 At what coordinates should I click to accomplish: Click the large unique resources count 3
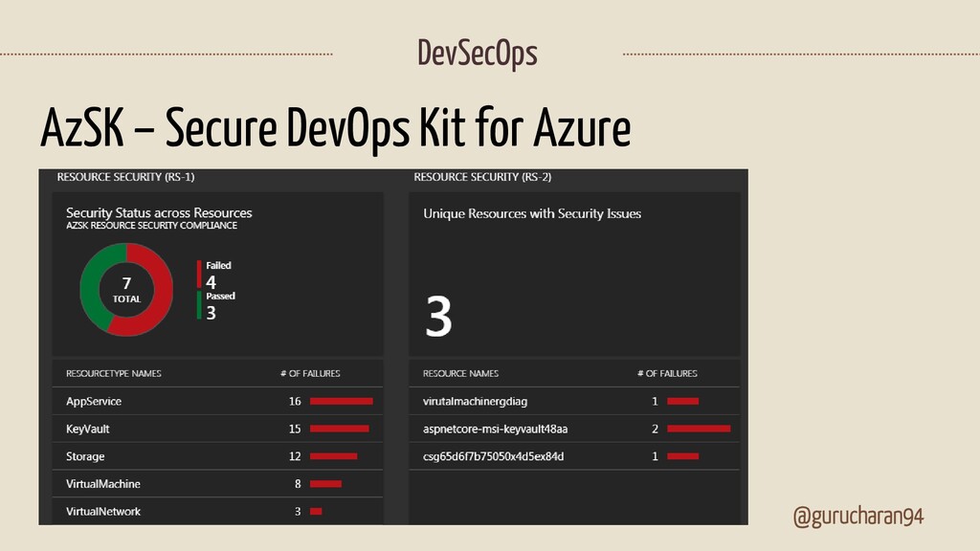[438, 316]
